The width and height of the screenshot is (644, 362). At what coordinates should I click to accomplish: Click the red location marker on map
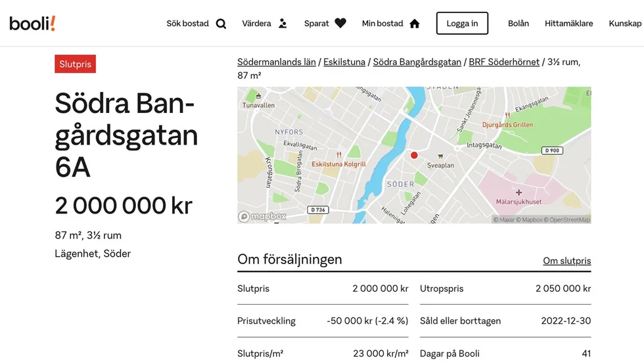[414, 155]
